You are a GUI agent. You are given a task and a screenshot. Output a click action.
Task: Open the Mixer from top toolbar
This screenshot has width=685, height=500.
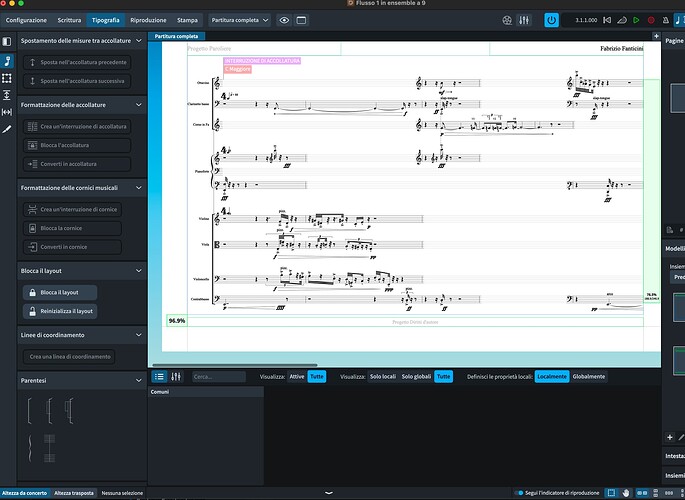(x=524, y=20)
